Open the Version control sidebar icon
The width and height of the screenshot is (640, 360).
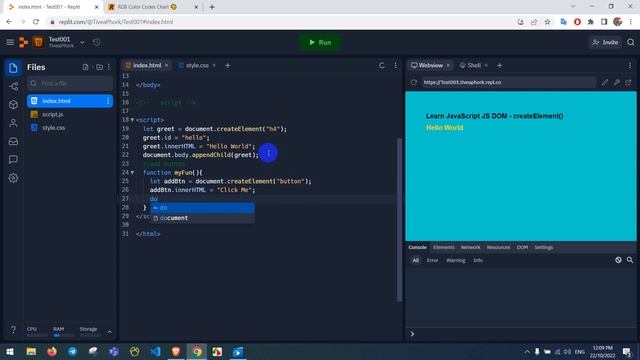click(x=13, y=86)
